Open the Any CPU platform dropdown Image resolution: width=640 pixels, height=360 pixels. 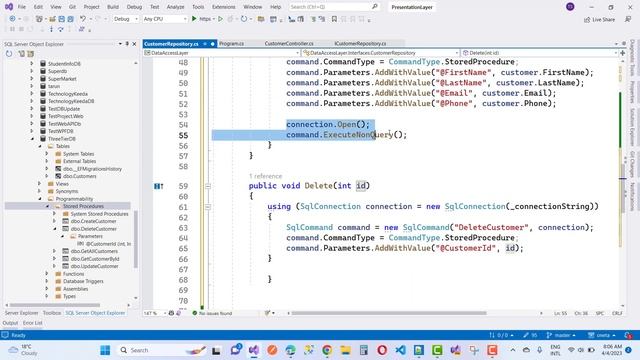(x=165, y=19)
